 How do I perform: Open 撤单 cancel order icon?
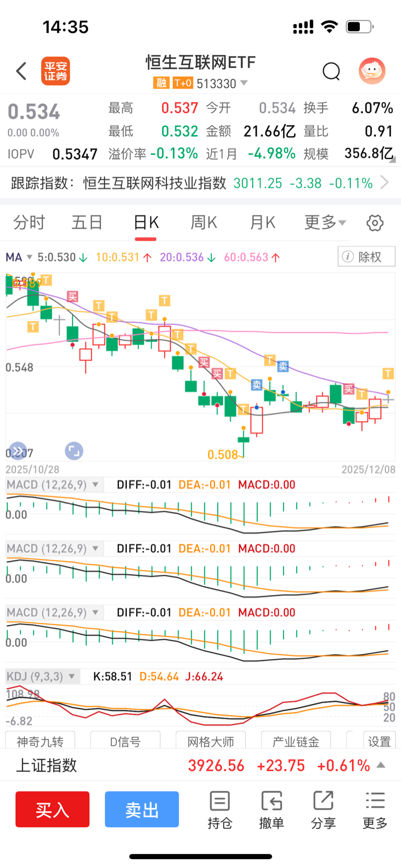[x=272, y=810]
